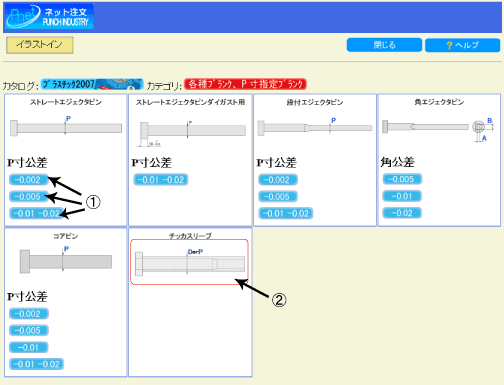This screenshot has width=504, height=385.
Task: Select -0.01 -0.02 tolerance for ストレートエジェクタピン
Action: click(36, 213)
